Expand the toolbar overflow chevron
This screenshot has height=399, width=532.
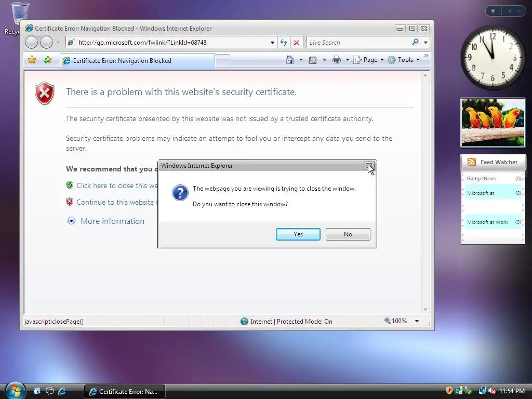tap(426, 55)
